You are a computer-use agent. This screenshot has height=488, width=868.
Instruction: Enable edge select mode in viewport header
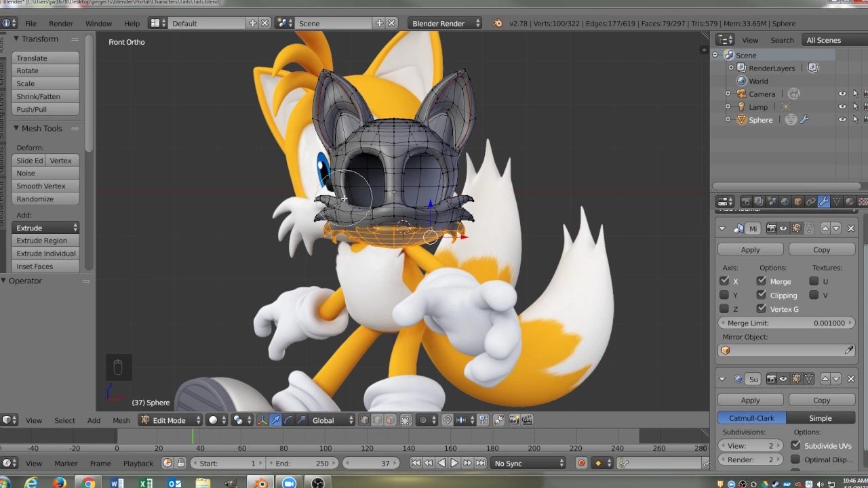(377, 420)
